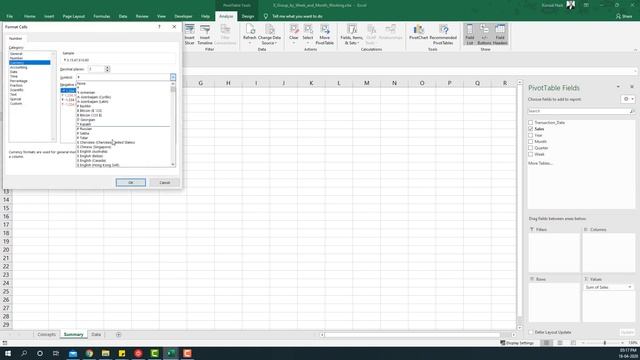Viewport: 640px width, 360px height.
Task: Open Chrome from the taskbar
Action: pyautogui.click(x=89, y=353)
